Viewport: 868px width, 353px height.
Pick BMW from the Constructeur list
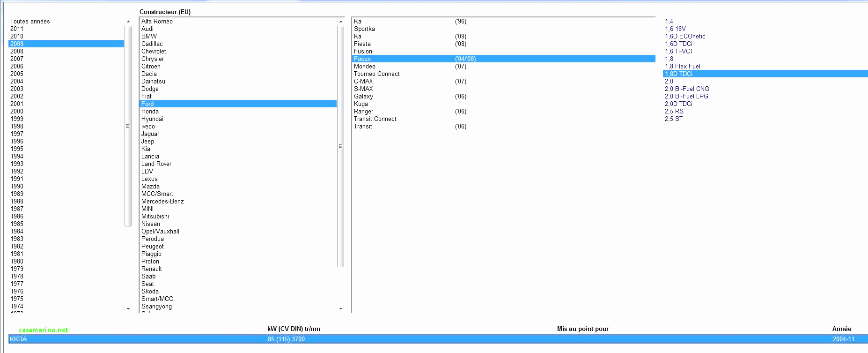tap(149, 36)
